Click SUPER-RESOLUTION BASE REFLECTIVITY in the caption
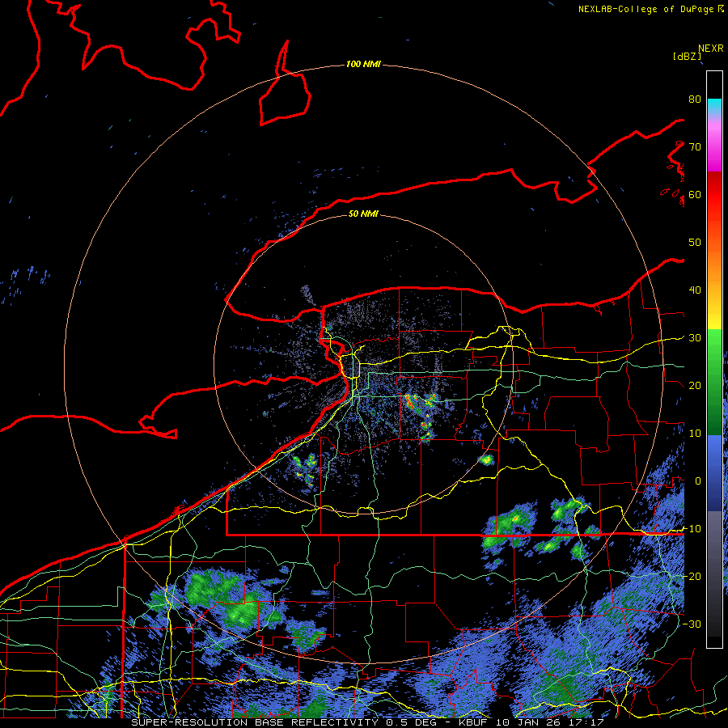This screenshot has width=728, height=728. point(255,722)
